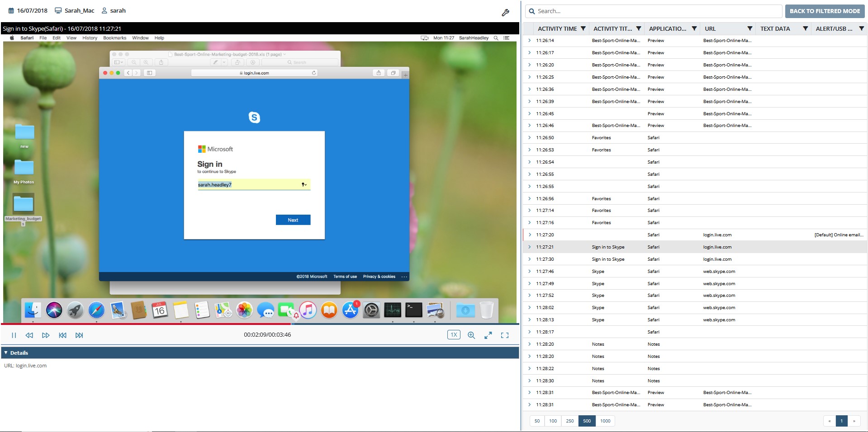This screenshot has width=868, height=432.
Task: Click the expand player arrows icon
Action: click(488, 335)
